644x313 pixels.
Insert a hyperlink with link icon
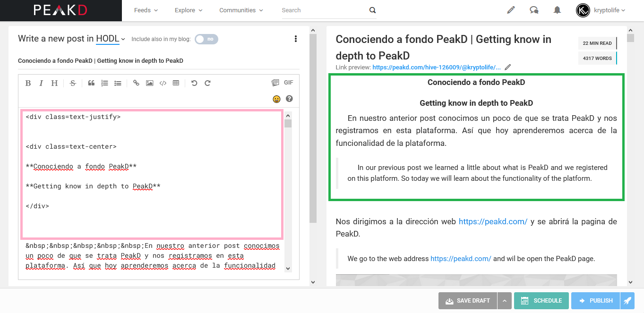[136, 83]
